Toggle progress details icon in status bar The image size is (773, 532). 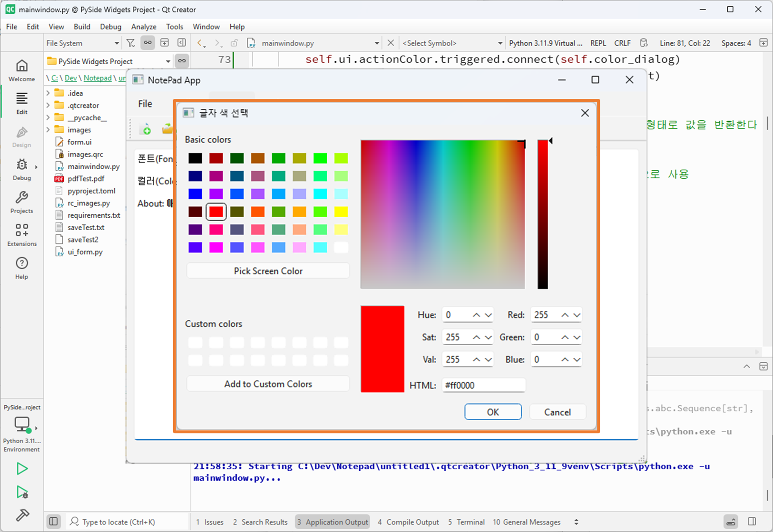[731, 522]
